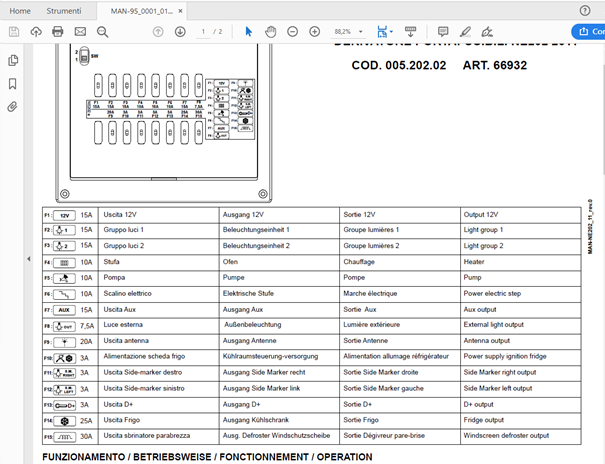
Task: Zoom in with the plus button
Action: click(314, 32)
